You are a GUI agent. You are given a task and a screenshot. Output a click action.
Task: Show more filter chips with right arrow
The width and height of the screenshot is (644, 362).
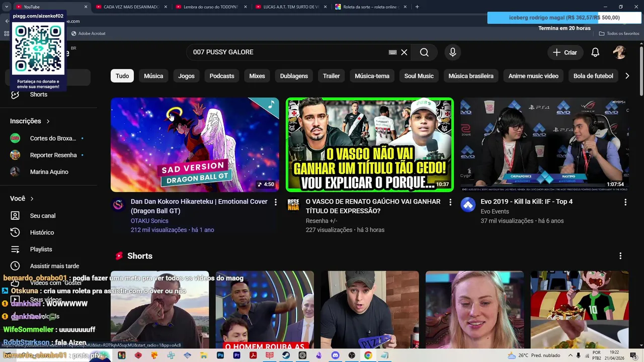(x=627, y=76)
